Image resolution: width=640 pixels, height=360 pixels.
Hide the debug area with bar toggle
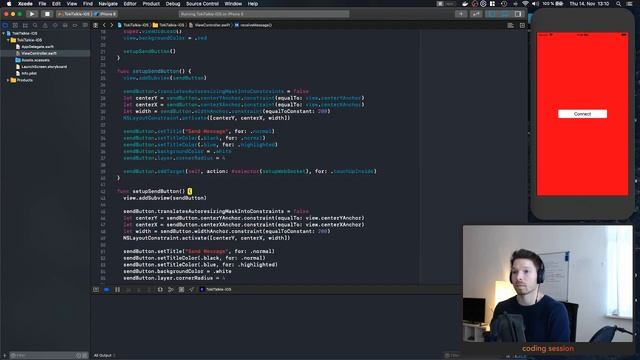tap(96, 289)
